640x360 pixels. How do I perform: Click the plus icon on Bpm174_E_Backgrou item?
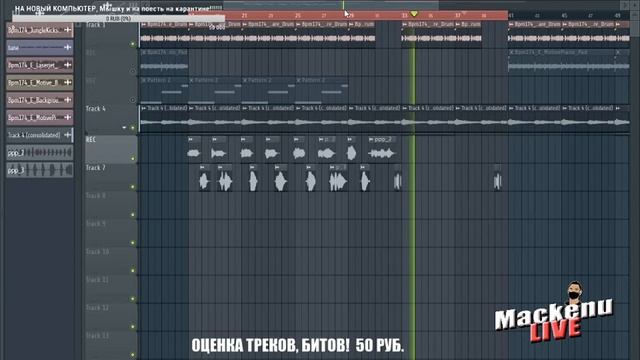(67, 100)
